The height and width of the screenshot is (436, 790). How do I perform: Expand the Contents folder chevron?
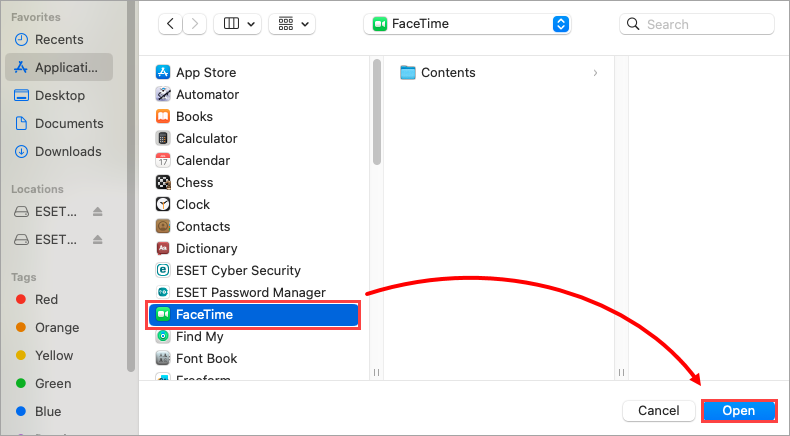click(596, 73)
